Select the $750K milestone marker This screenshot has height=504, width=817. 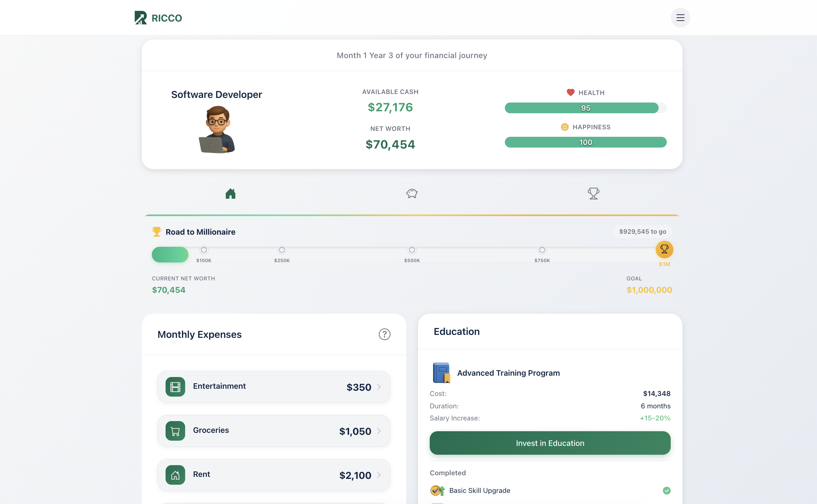(x=542, y=250)
